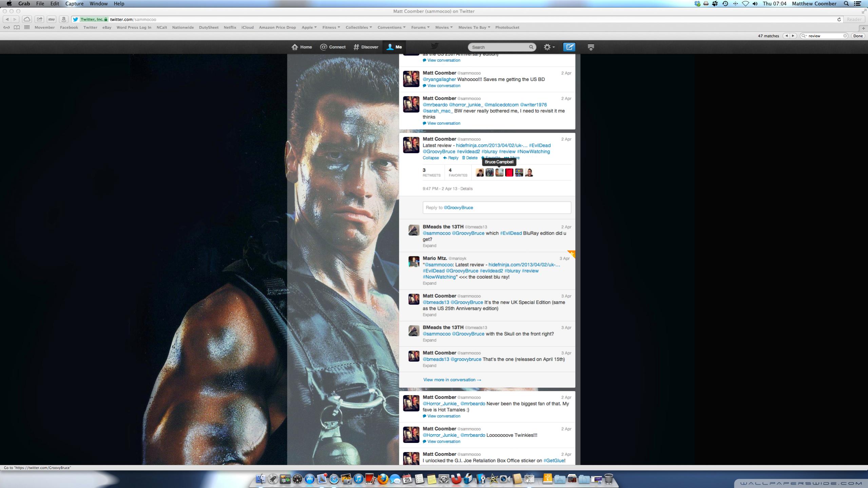Expand the Movies To Buy bookmarks folder
The height and width of the screenshot is (488, 868).
coord(474,27)
